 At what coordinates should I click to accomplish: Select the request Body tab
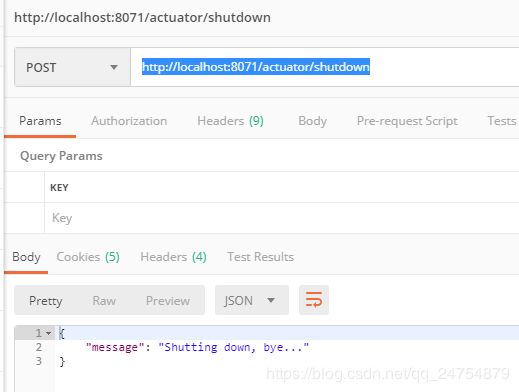pos(312,121)
